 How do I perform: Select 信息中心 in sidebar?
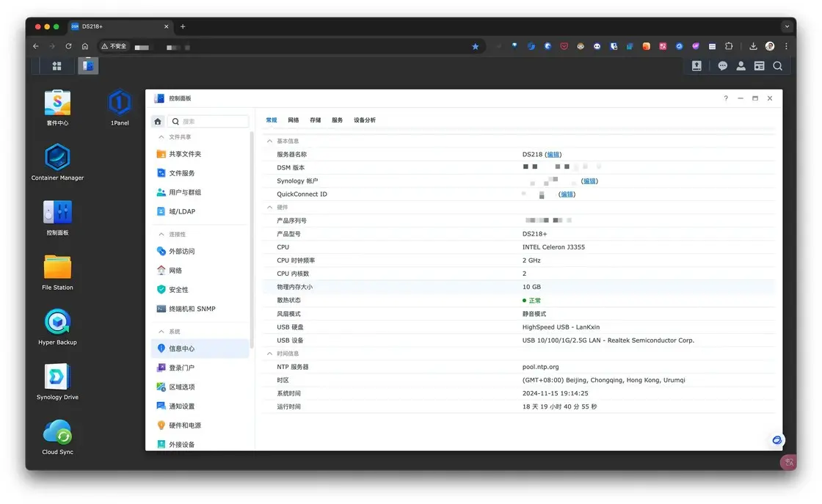200,348
